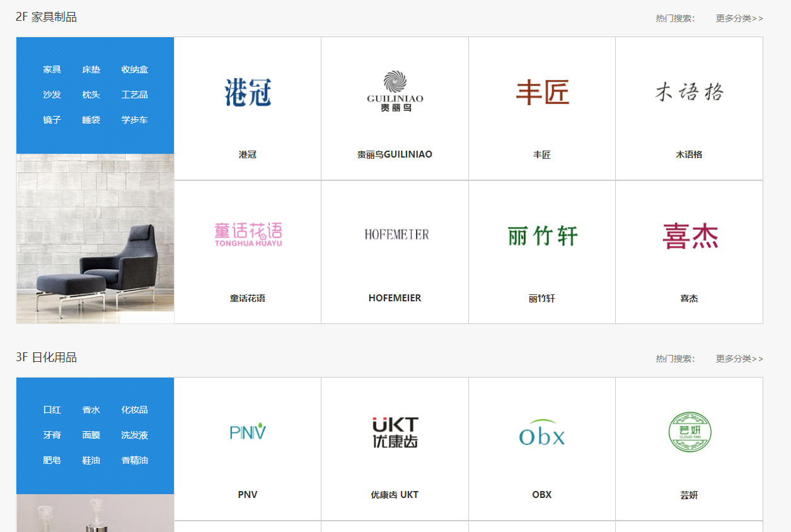Click the armchair furniture banner image

[95, 239]
